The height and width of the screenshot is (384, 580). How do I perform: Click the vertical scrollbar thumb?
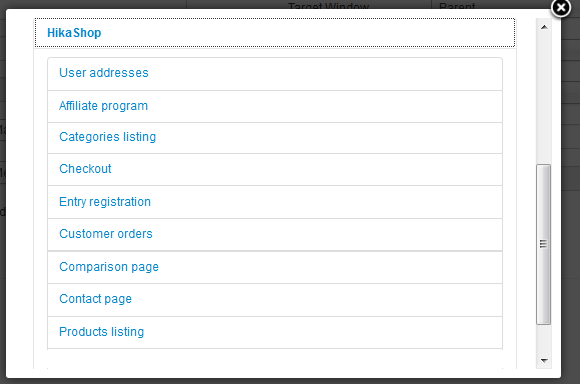pos(543,244)
